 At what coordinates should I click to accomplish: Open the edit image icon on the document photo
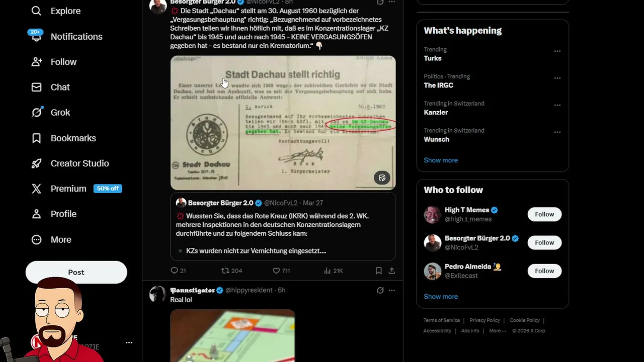coord(382,178)
